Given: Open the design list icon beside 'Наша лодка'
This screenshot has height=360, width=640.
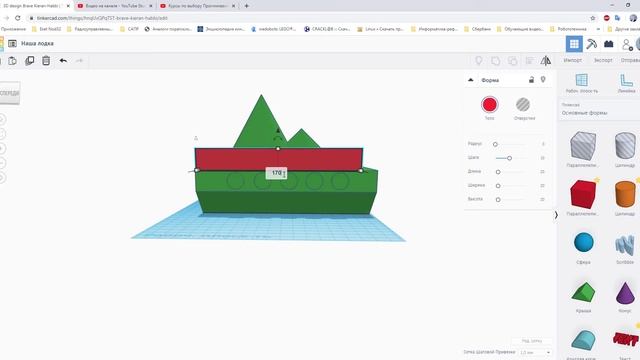Looking at the screenshot, I should point(13,43).
